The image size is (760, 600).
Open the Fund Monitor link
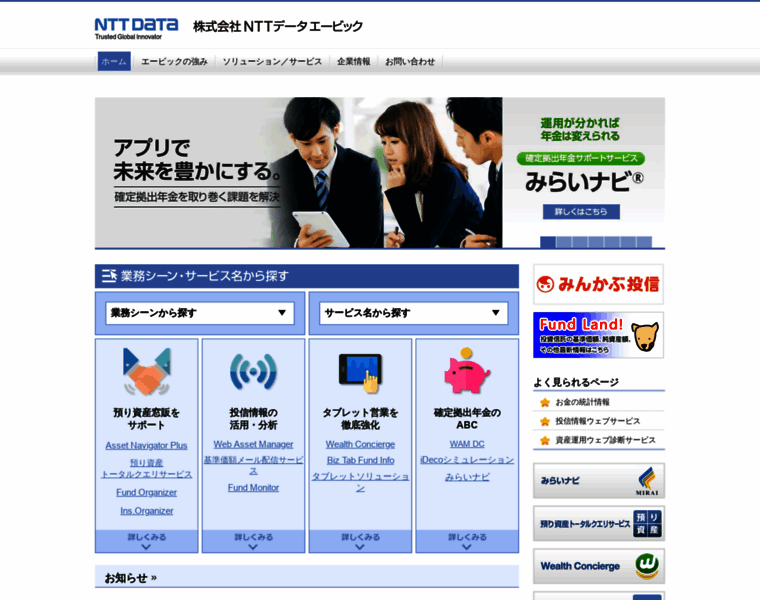pyautogui.click(x=253, y=488)
